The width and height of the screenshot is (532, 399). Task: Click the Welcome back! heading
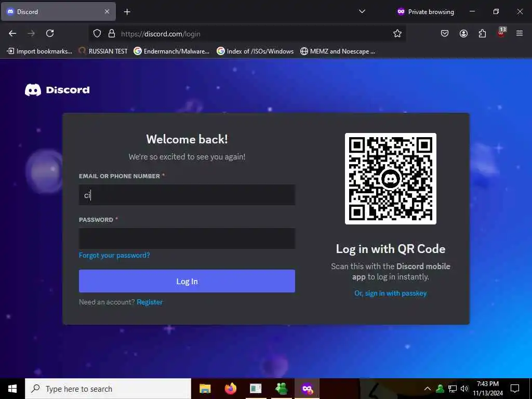pyautogui.click(x=187, y=139)
